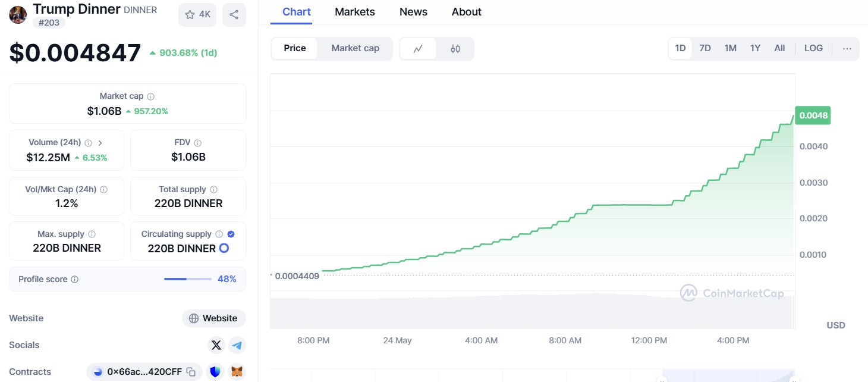Open the Markets tab
The height and width of the screenshot is (382, 868).
pos(355,12)
